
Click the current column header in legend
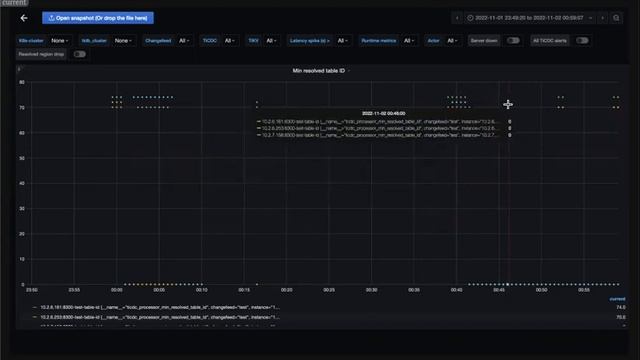click(617, 299)
